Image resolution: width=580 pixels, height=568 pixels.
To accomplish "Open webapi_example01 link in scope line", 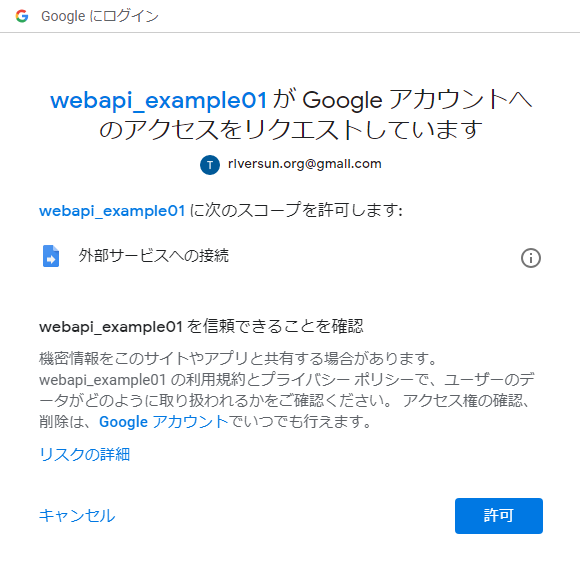I will [112, 211].
